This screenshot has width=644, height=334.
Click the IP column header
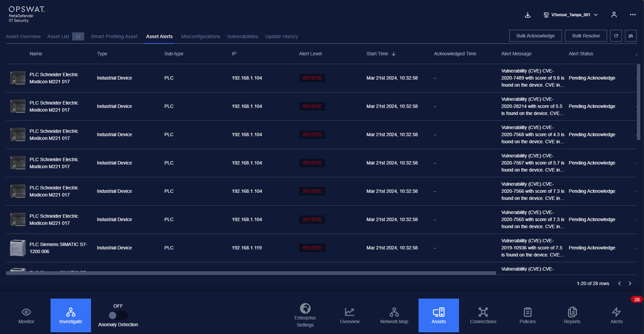point(234,54)
